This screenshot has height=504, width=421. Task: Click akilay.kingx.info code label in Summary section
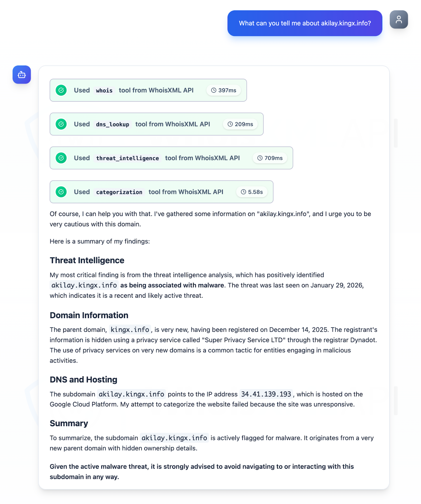coord(174,438)
